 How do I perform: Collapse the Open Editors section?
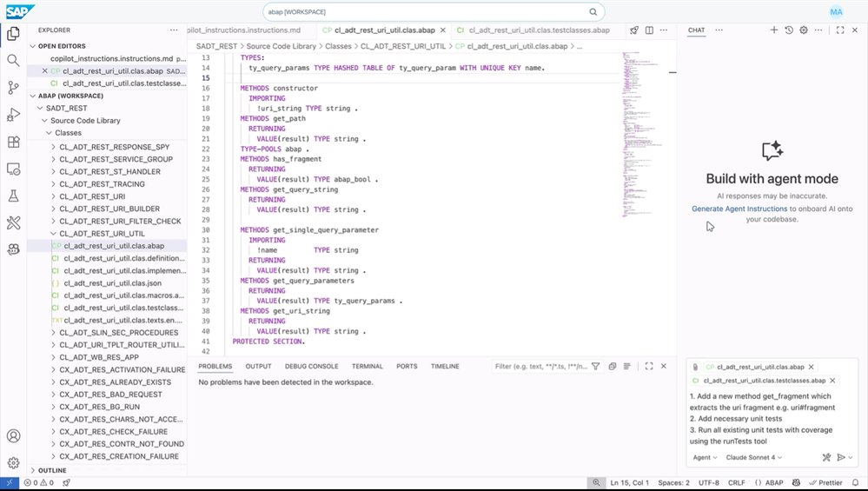(33, 46)
